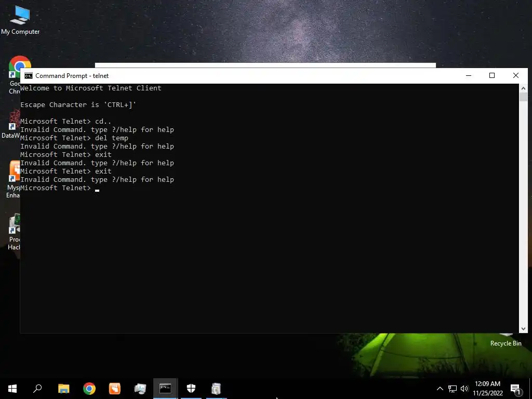The width and height of the screenshot is (532, 399).
Task: Click 'Escape Character is' line
Action: click(x=78, y=105)
